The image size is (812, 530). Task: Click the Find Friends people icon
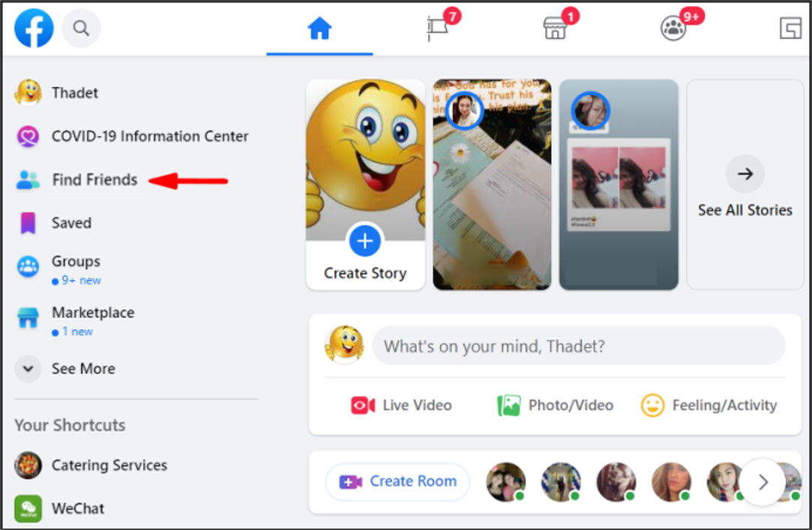28,180
